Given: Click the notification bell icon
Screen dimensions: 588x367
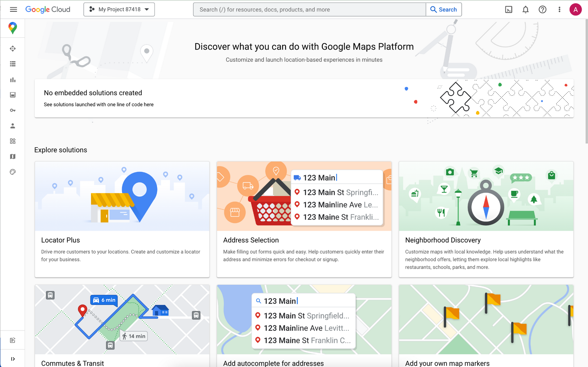Looking at the screenshot, I should 525,9.
